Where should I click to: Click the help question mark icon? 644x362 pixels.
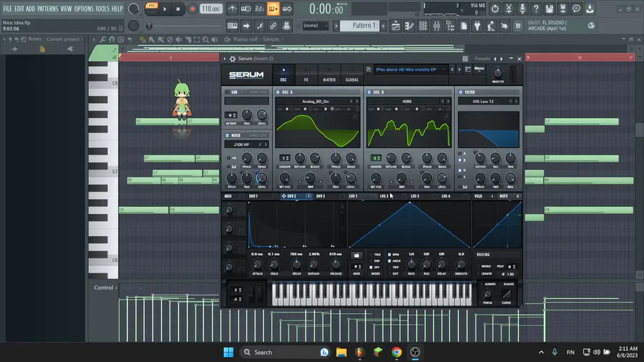click(535, 9)
